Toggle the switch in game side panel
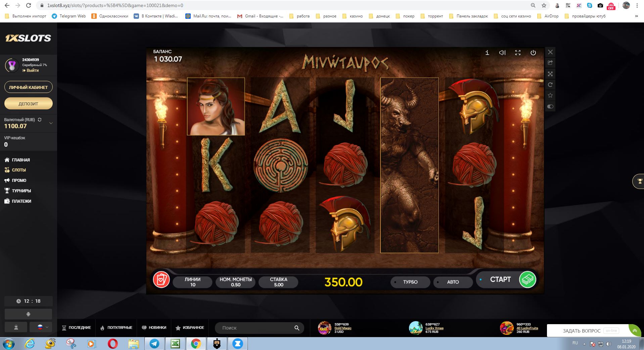Screen dimensions: 644x350 click(x=550, y=107)
